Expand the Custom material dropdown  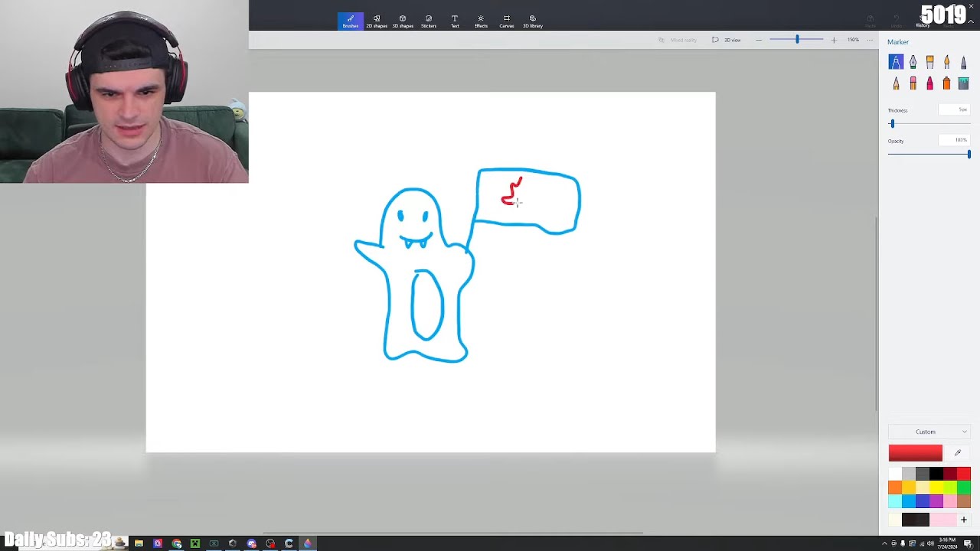[929, 432]
